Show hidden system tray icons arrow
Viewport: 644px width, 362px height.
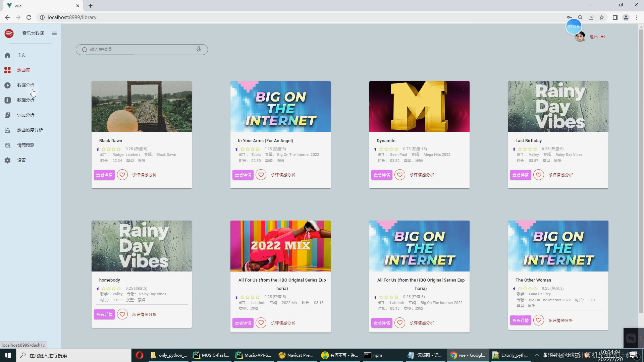537,355
